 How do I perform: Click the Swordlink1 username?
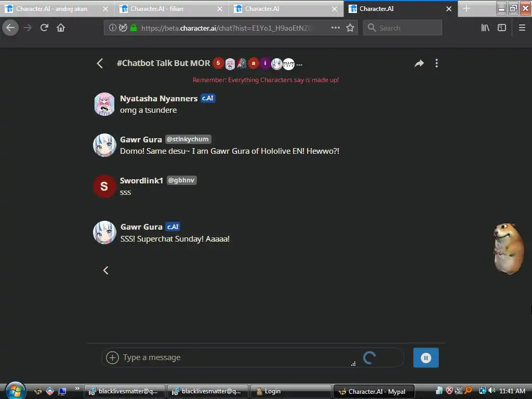[x=141, y=180]
